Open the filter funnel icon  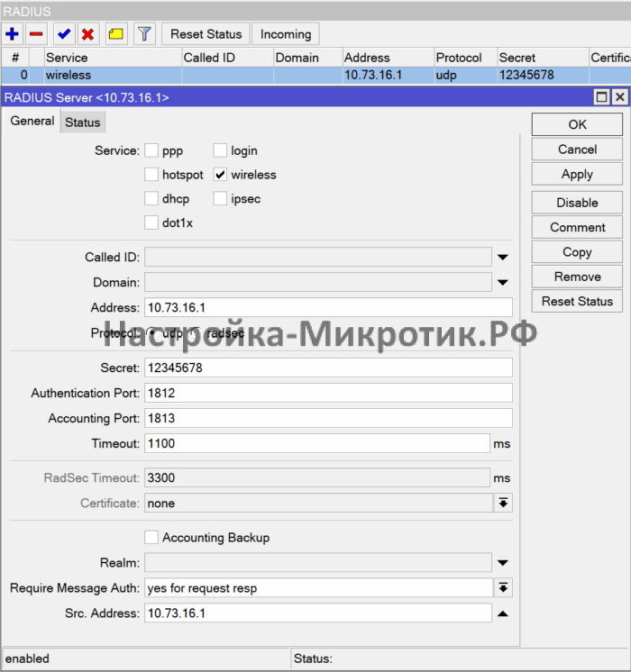[144, 34]
